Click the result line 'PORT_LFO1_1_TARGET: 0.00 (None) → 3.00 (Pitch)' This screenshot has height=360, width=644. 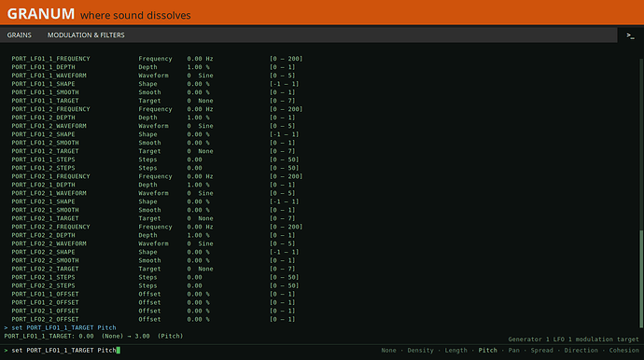pos(93,336)
